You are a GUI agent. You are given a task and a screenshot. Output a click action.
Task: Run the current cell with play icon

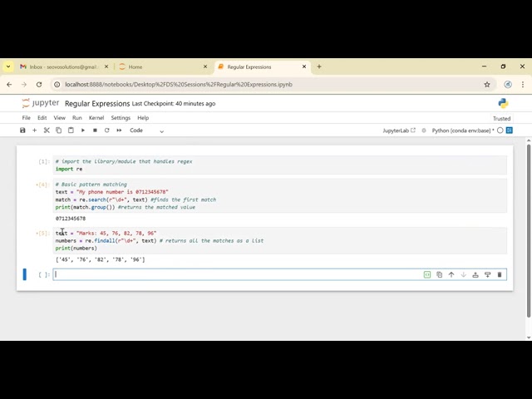click(x=83, y=131)
